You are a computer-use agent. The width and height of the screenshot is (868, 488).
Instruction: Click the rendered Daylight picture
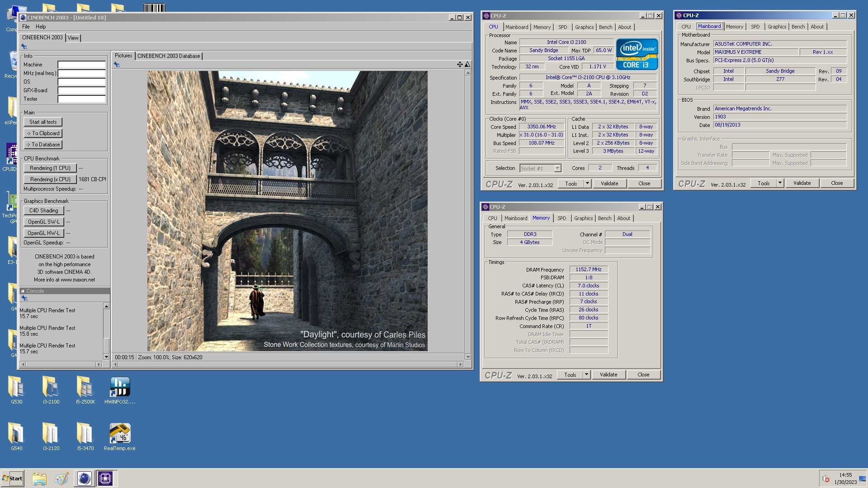pyautogui.click(x=287, y=211)
